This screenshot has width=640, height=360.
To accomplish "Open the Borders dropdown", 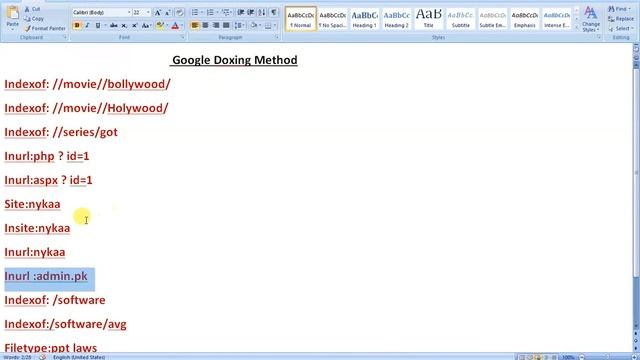I will (x=274, y=25).
